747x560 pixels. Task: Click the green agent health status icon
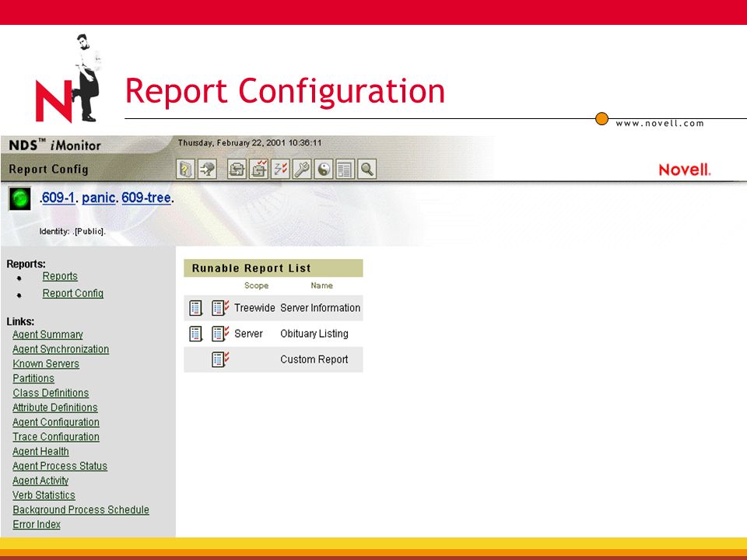point(20,198)
